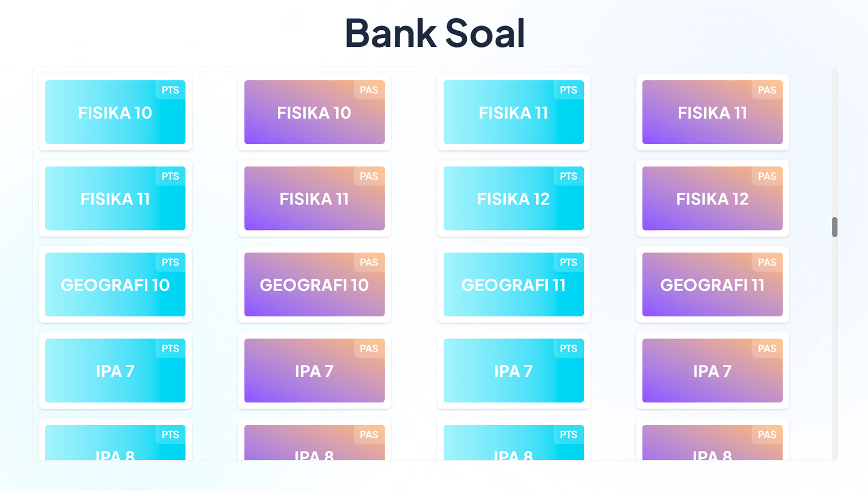
Task: Select the GEOGRAFI 10 PTS card
Action: click(115, 285)
